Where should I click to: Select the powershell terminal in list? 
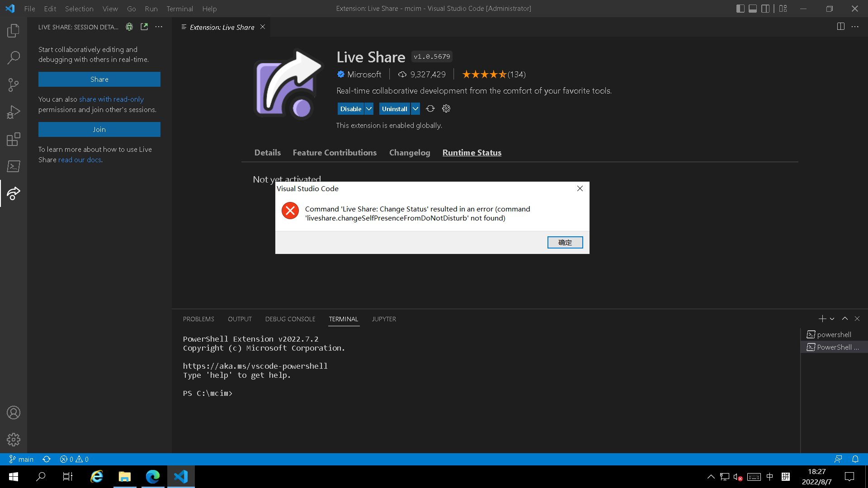834,335
